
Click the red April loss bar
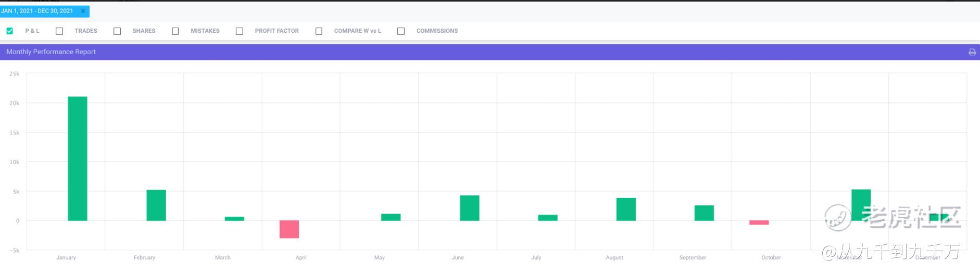289,229
